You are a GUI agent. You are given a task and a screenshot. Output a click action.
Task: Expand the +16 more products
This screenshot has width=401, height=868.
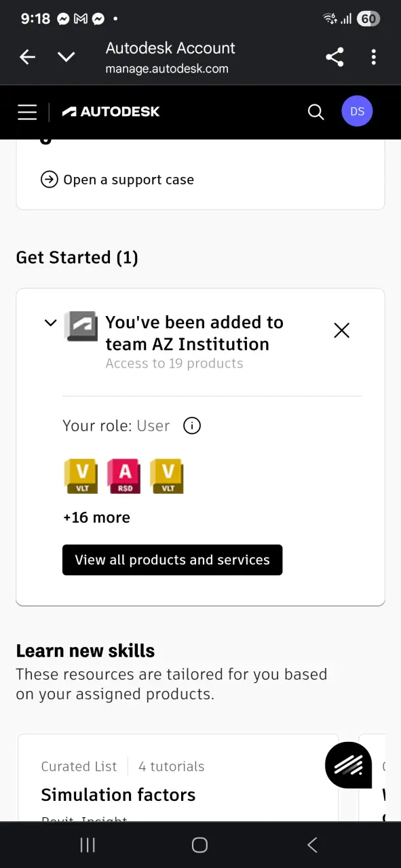coord(96,517)
